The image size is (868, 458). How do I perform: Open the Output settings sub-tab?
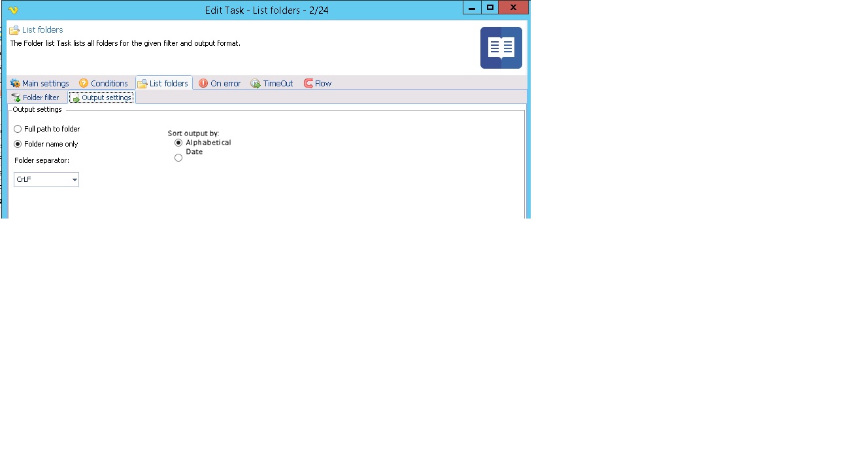pyautogui.click(x=101, y=98)
